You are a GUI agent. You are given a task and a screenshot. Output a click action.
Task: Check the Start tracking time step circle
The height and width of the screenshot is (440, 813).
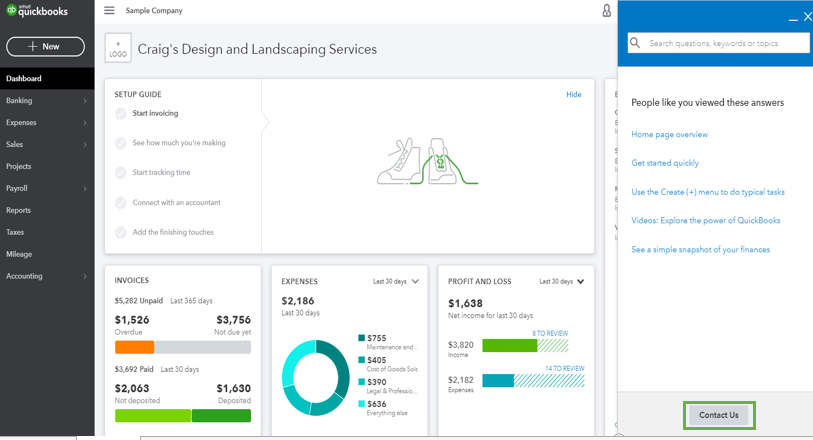(120, 173)
